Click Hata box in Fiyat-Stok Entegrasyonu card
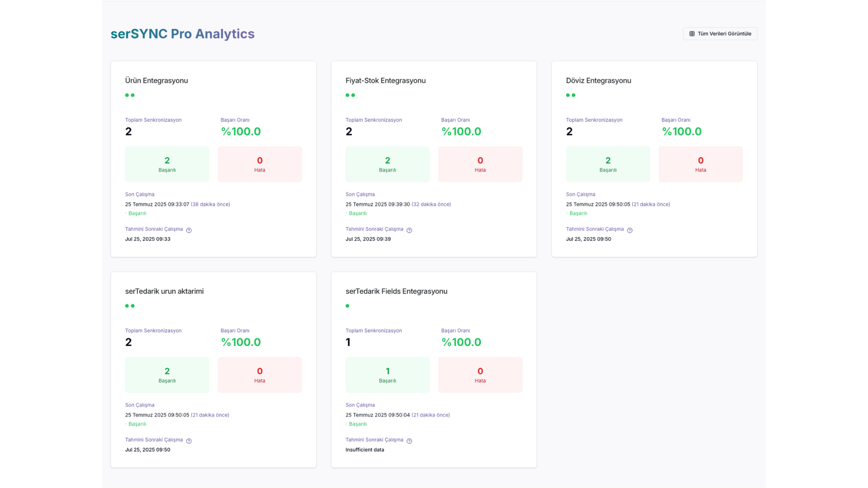The height and width of the screenshot is (488, 868). click(x=480, y=164)
